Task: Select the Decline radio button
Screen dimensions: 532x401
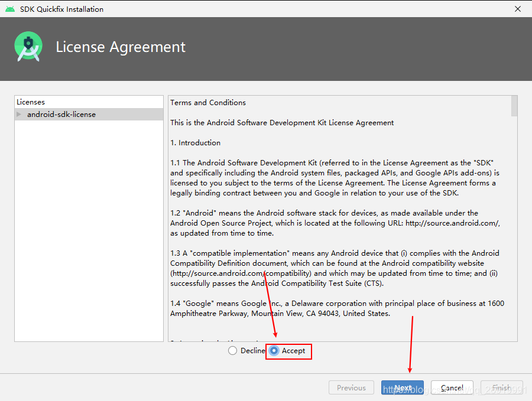Action: coord(232,350)
